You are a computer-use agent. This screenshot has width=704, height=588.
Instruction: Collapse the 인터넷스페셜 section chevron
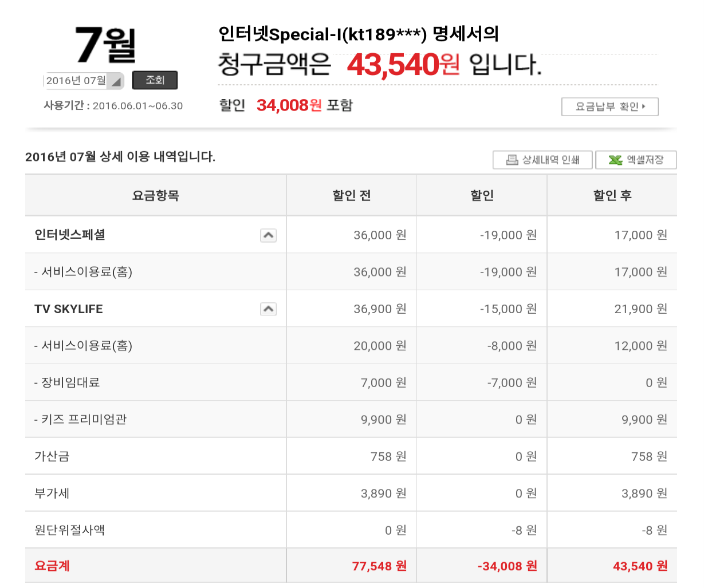click(268, 235)
